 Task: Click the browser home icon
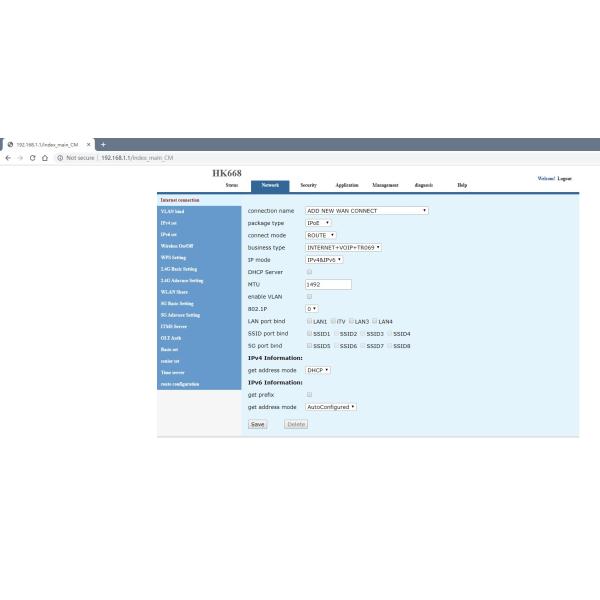point(45,157)
